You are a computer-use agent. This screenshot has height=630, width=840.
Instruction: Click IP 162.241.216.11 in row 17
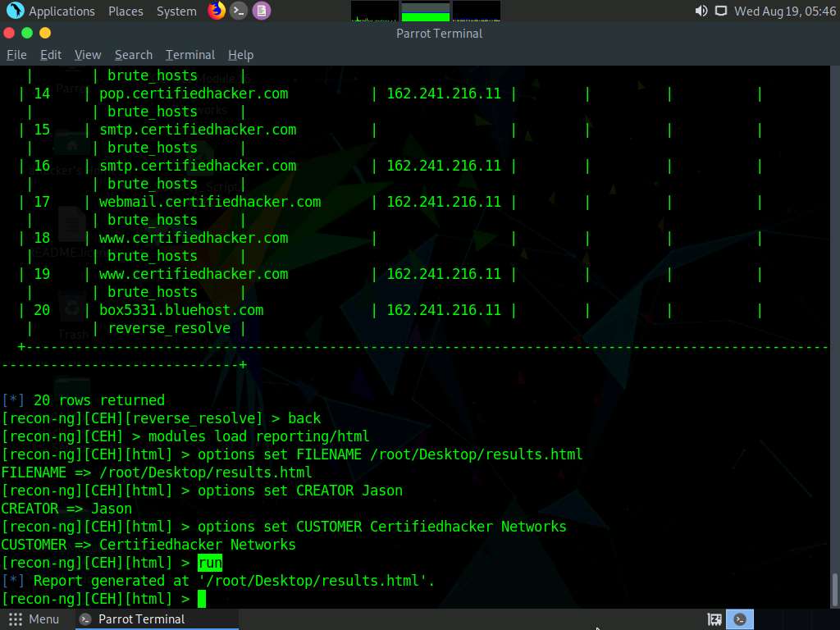[444, 202]
